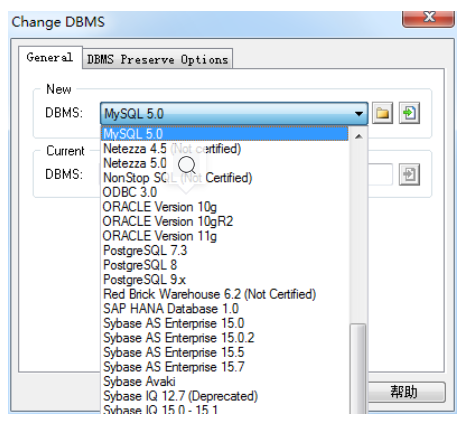The width and height of the screenshot is (465, 441).
Task: Open the DBMS Preserve Options tab
Action: tap(158, 59)
